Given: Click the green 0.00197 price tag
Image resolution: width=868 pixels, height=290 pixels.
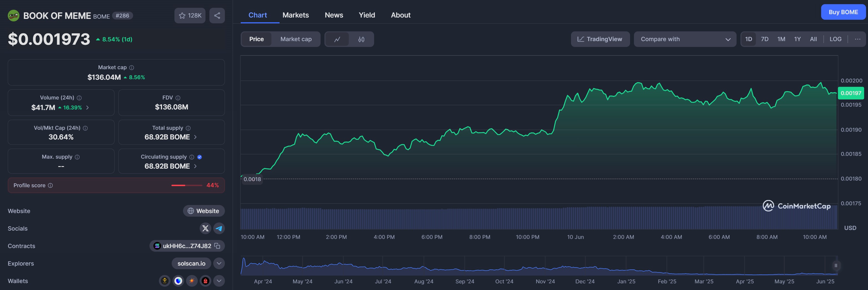Looking at the screenshot, I should coord(851,93).
